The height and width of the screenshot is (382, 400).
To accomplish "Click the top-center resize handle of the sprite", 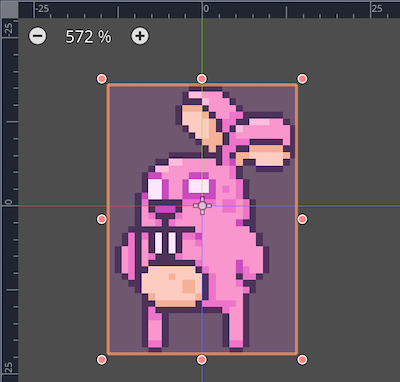I will (x=202, y=79).
